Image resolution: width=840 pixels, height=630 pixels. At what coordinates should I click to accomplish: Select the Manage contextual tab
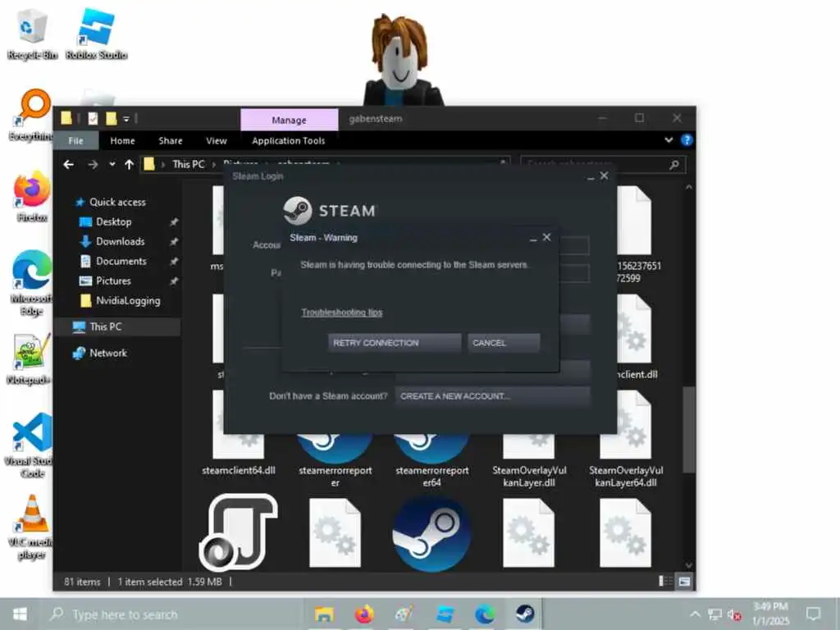pyautogui.click(x=290, y=120)
